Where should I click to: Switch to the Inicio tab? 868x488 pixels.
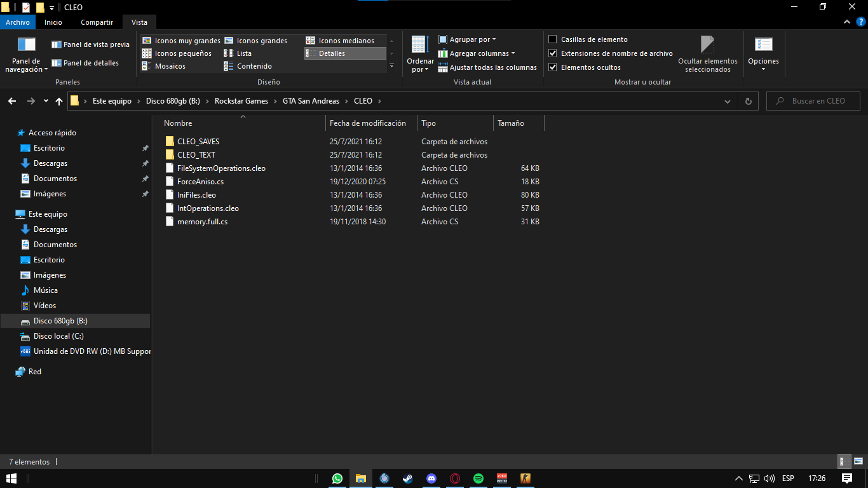pyautogui.click(x=53, y=22)
